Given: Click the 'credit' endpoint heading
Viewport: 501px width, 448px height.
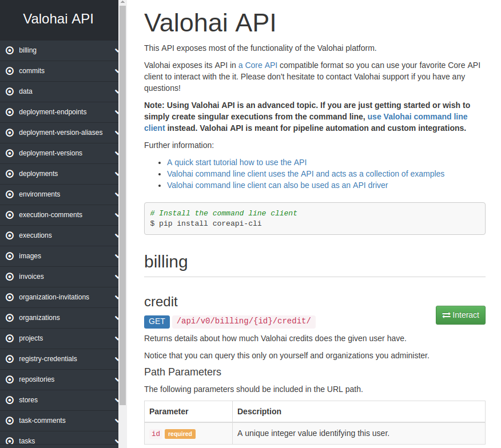Looking at the screenshot, I should [x=161, y=302].
